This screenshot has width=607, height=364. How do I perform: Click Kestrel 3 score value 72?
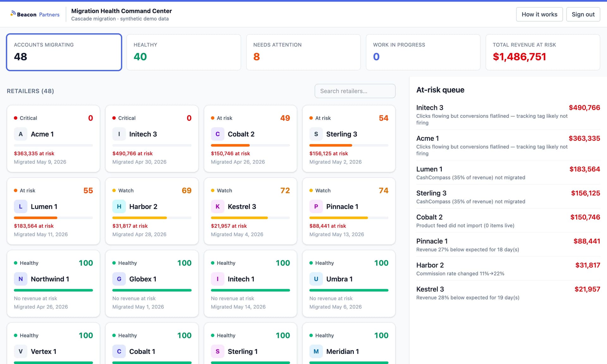coord(285,191)
